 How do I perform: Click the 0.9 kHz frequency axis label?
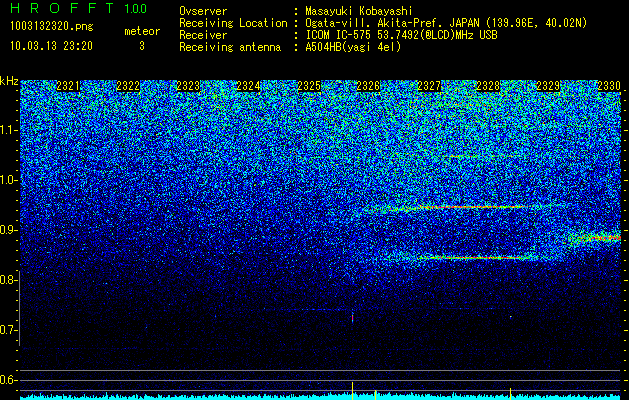point(9,230)
